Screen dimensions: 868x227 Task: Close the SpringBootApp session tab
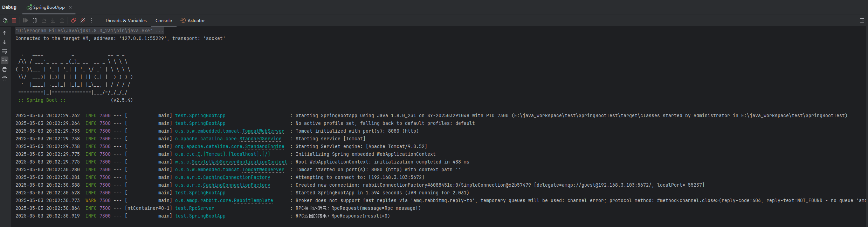tap(70, 7)
